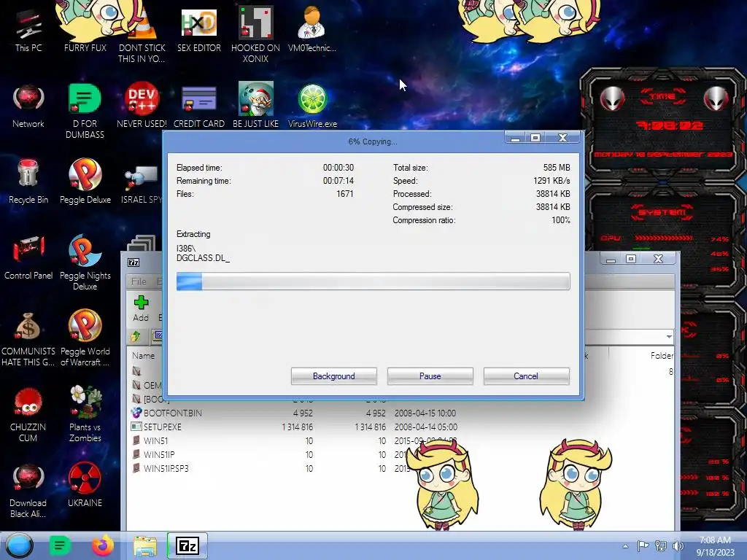
Task: Open Dev-C++ NEVER USED icon
Action: click(142, 106)
